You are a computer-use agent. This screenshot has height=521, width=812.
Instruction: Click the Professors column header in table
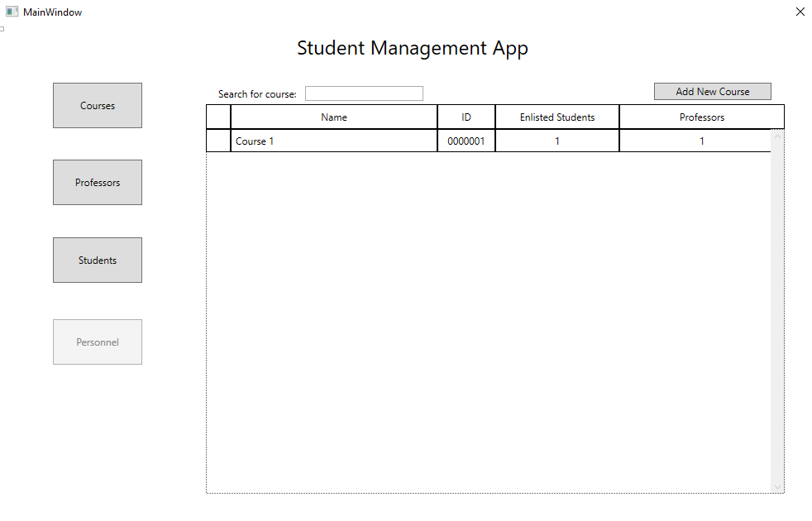[701, 117]
